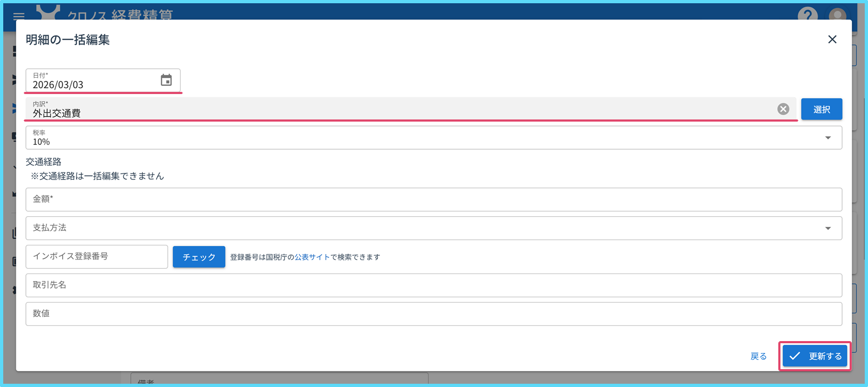Click the インボイス登録番号 field
Image resolution: width=868 pixels, height=387 pixels.
point(97,257)
